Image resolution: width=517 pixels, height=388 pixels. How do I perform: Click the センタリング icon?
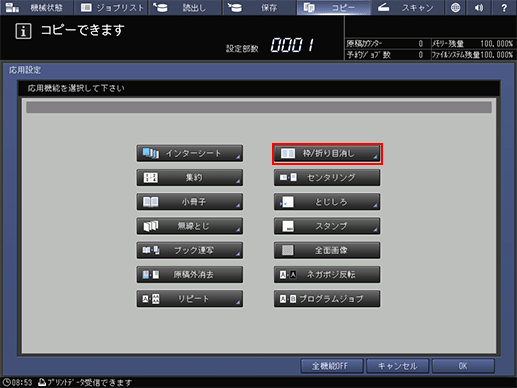tap(288, 177)
